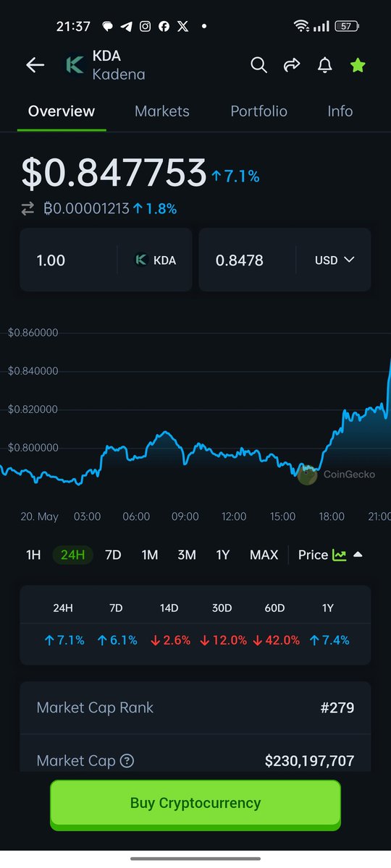Select the 1H chart range

[x=33, y=555]
